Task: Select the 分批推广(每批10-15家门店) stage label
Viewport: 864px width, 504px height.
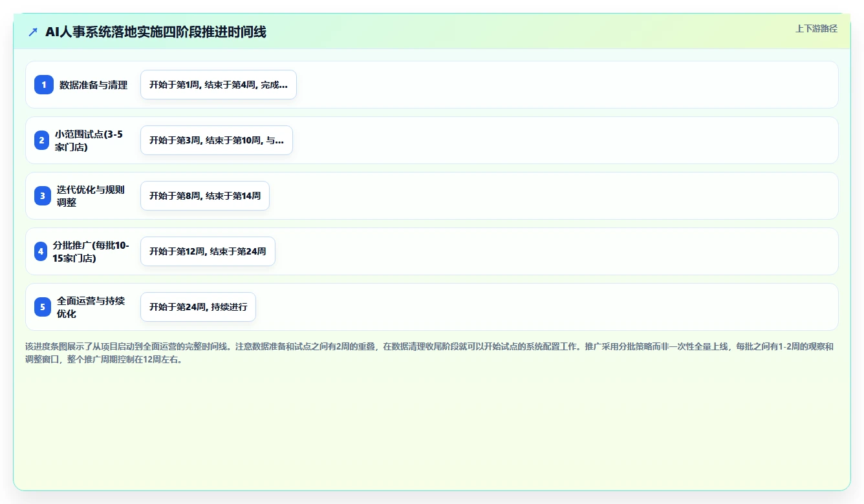Action: 91,251
